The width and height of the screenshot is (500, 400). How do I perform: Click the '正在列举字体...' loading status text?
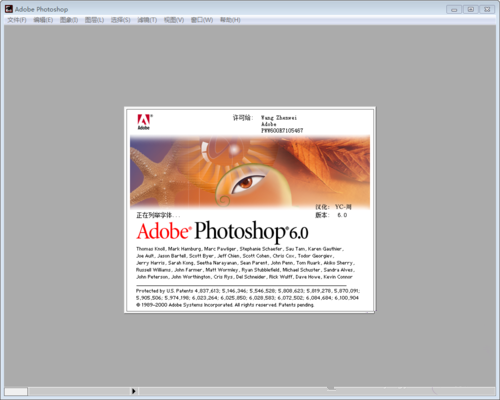pyautogui.click(x=158, y=215)
